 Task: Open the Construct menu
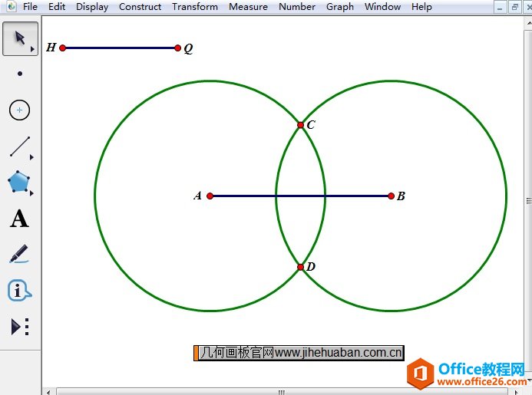coord(140,7)
